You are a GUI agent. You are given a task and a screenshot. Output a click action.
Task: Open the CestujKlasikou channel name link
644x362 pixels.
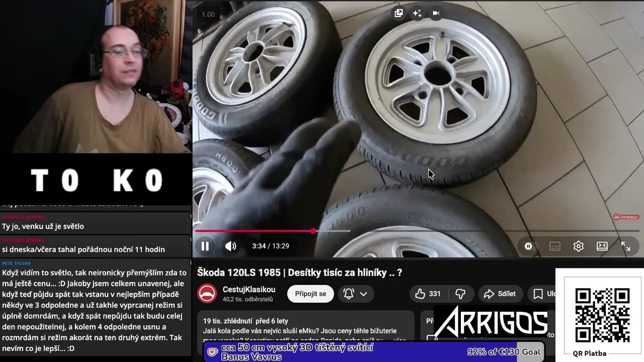(x=249, y=290)
